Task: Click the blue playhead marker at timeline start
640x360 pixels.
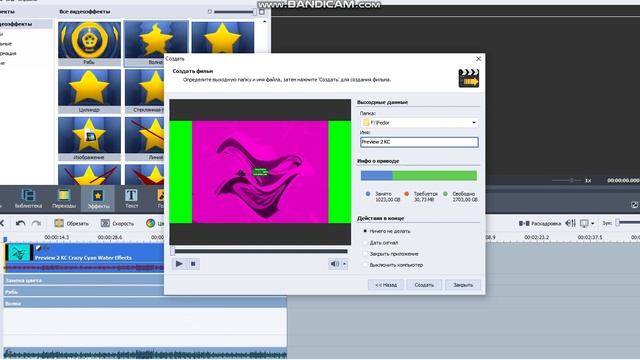Action: pos(5,238)
